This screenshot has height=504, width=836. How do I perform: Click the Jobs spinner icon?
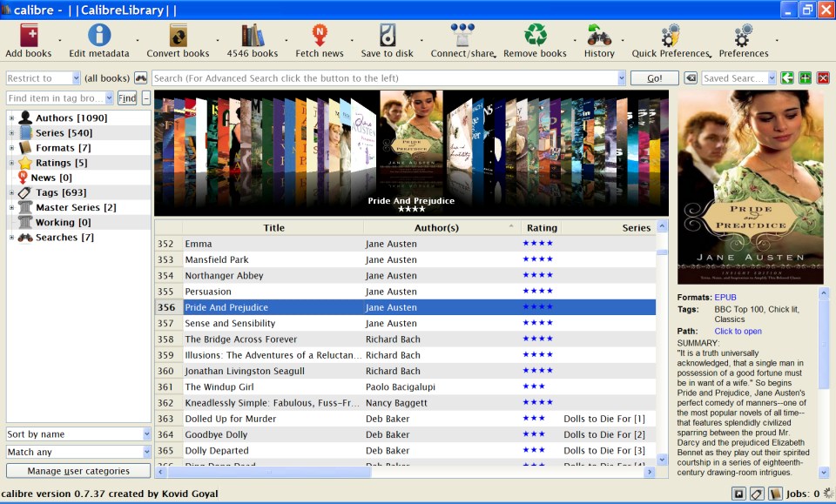(828, 494)
